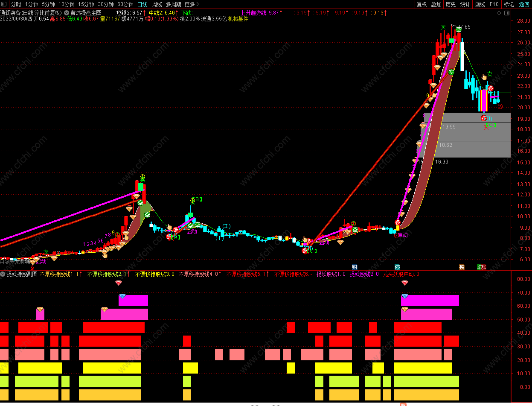Select the 10分钟 period
Screen dimensions: 532x406
67,4
